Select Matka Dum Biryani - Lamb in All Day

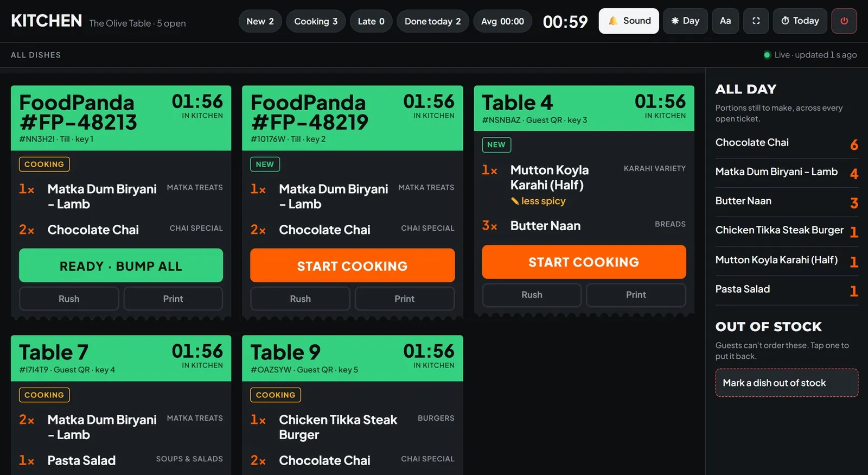click(x=787, y=173)
